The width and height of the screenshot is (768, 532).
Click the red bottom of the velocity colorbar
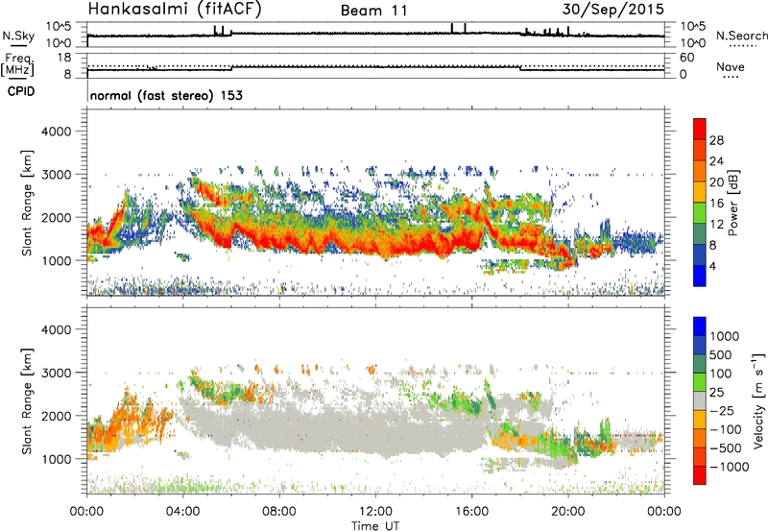700,475
